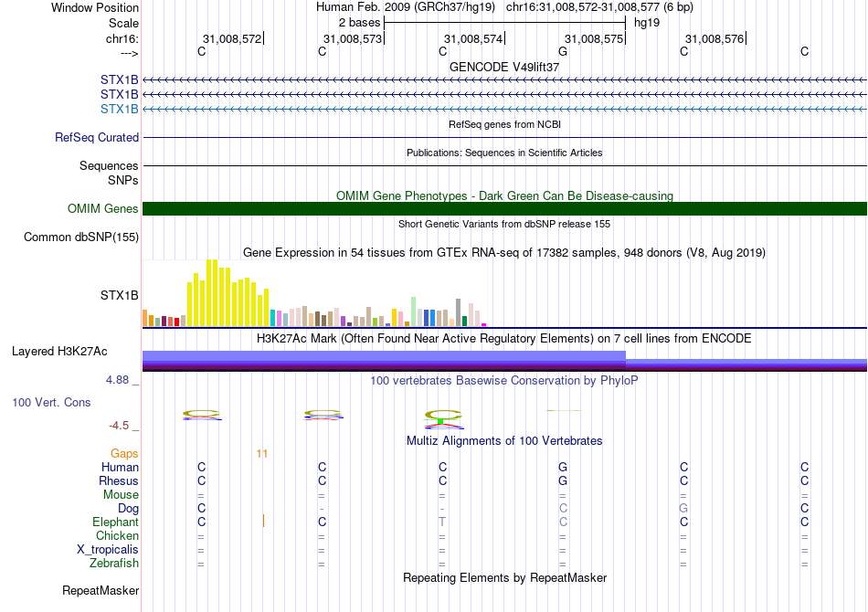Click Multiz Alignments of 100 Vertebrates title
This screenshot has height=612, width=868.
pos(504,441)
